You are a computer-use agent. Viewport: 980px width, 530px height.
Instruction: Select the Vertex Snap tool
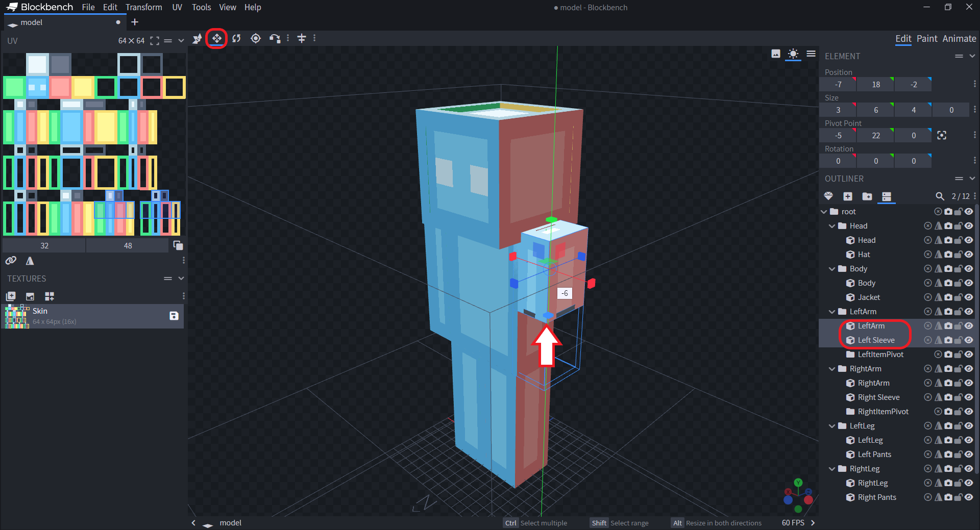[x=275, y=38]
